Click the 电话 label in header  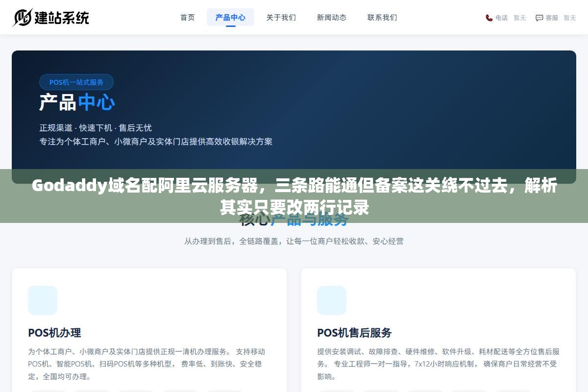[x=502, y=18]
